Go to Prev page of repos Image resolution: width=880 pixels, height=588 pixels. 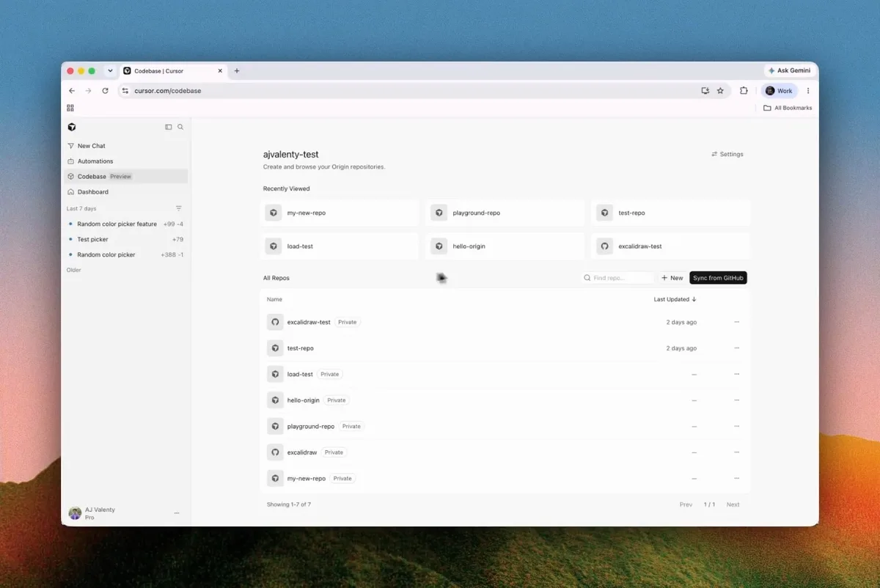(x=686, y=504)
